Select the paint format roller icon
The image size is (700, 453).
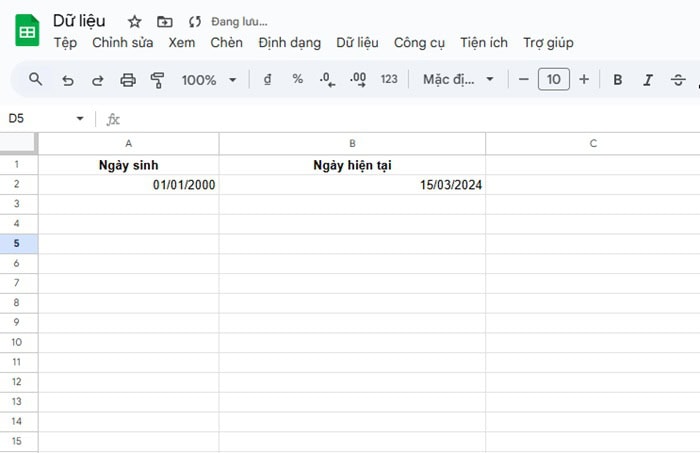point(157,79)
